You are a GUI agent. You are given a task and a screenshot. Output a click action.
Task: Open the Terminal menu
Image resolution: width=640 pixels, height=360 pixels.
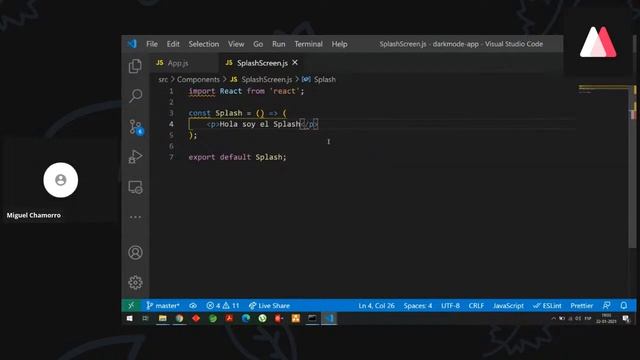309,44
